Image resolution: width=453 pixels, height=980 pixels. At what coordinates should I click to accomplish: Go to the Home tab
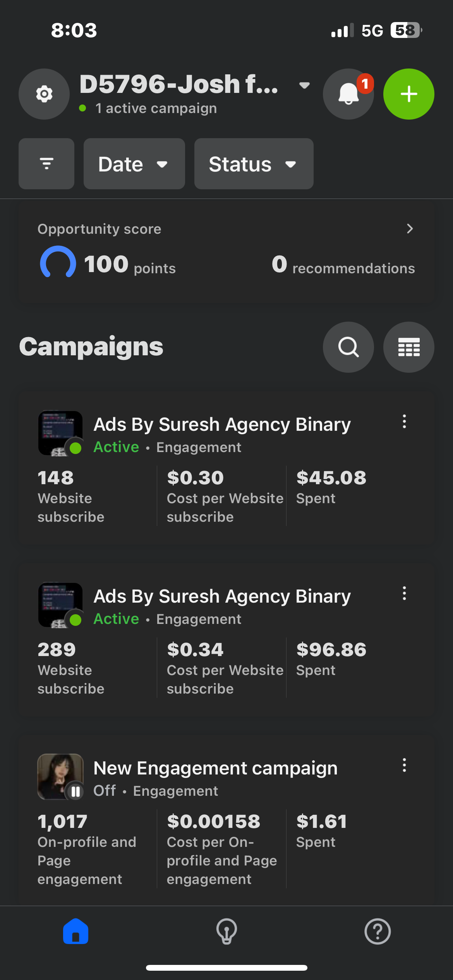75,931
